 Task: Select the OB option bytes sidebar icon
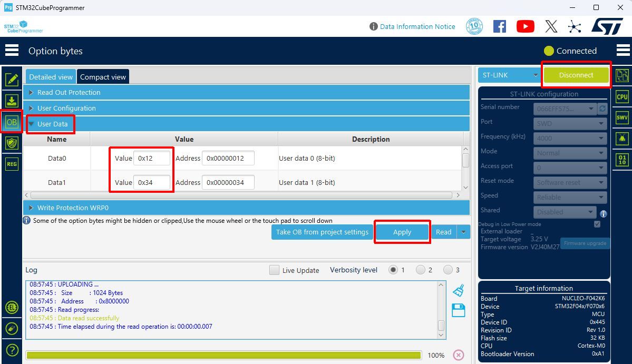point(12,122)
